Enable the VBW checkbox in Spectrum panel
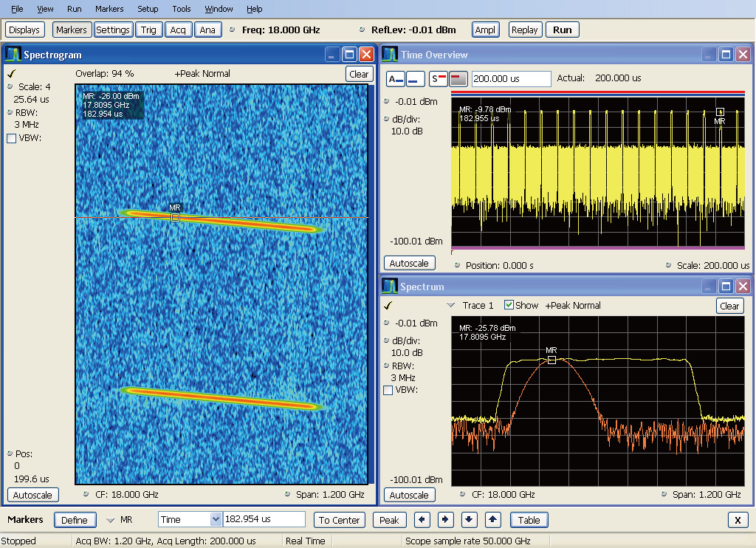The image size is (756, 548). [388, 390]
